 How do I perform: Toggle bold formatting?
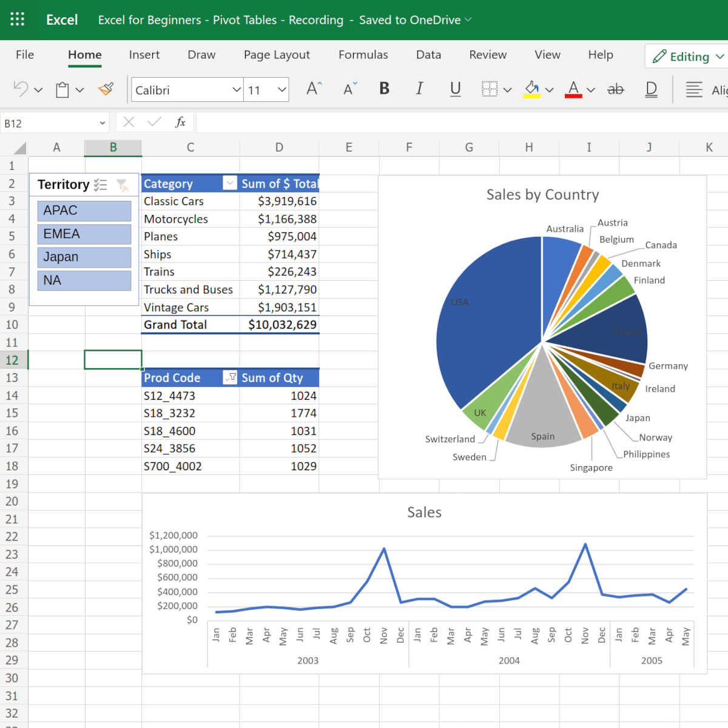384,89
